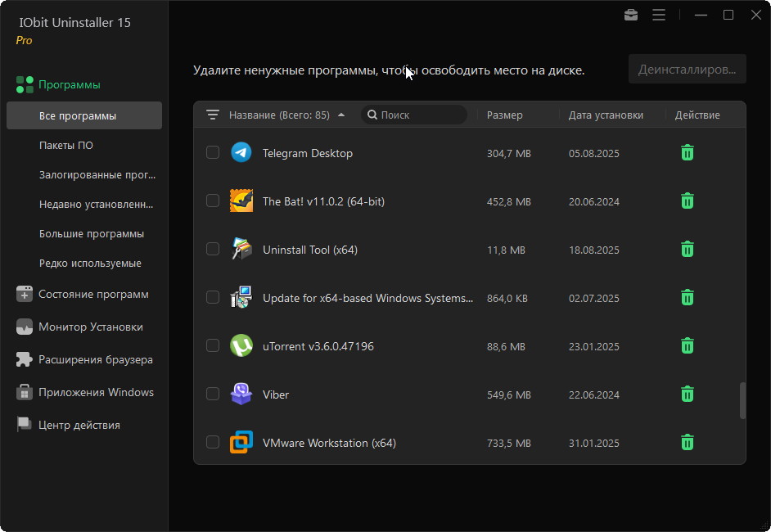Select the Программы sidebar heading

[x=70, y=84]
